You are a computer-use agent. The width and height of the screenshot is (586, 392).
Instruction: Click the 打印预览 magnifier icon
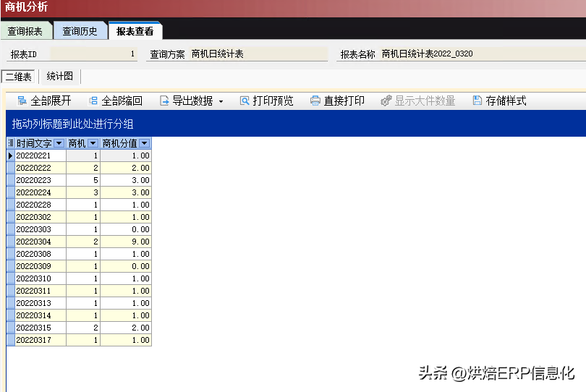pyautogui.click(x=245, y=101)
